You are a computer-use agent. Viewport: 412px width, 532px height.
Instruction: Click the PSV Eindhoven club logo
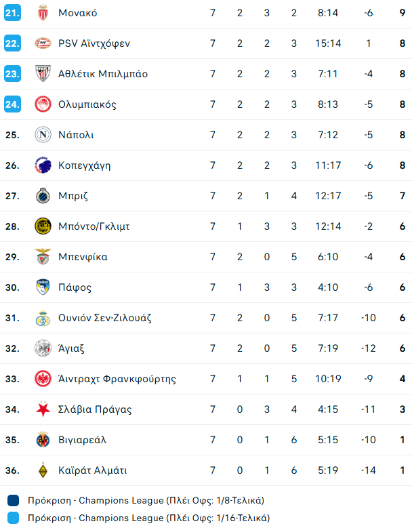coord(43,43)
